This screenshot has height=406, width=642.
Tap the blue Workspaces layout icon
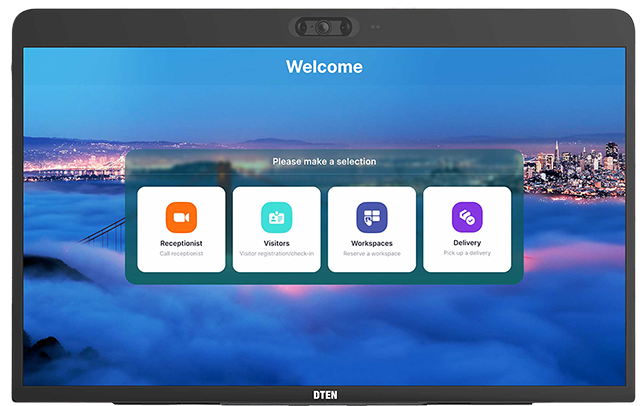(x=372, y=217)
